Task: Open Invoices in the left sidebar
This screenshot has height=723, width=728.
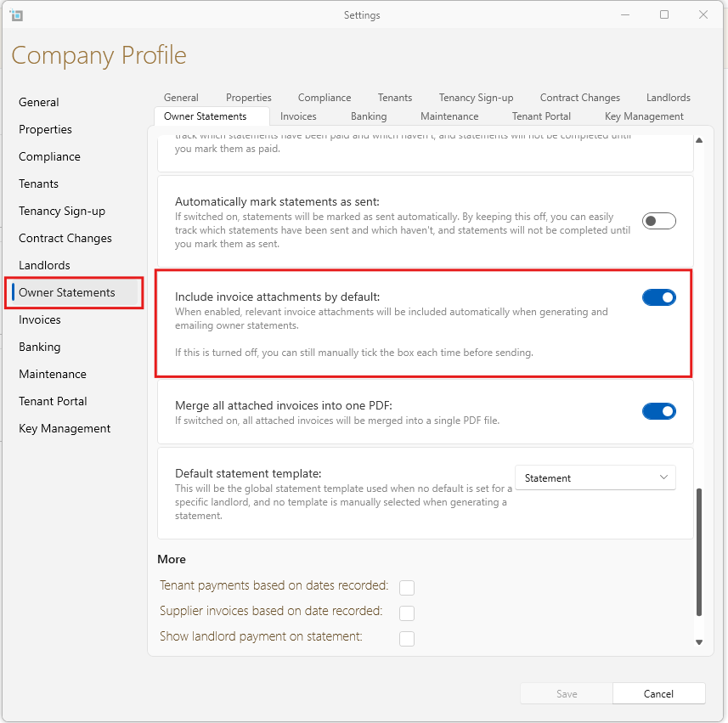Action: 39,320
